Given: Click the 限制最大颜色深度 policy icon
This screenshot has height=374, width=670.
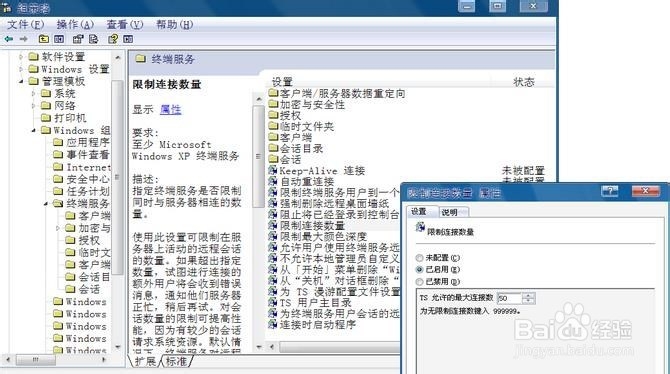Looking at the screenshot, I should (x=273, y=236).
